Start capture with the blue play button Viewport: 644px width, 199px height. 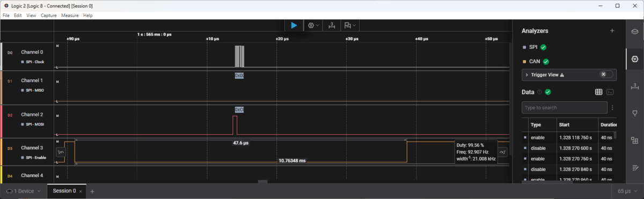294,25
